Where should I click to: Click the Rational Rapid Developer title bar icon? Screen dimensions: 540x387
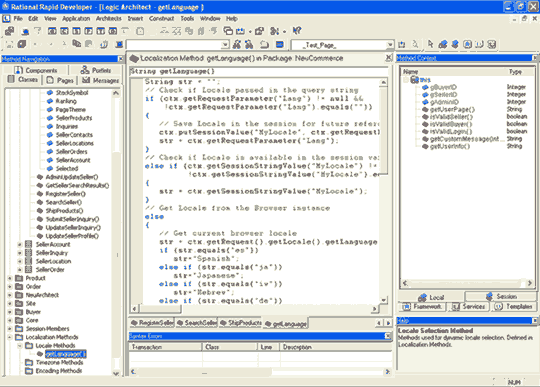(x=5, y=7)
